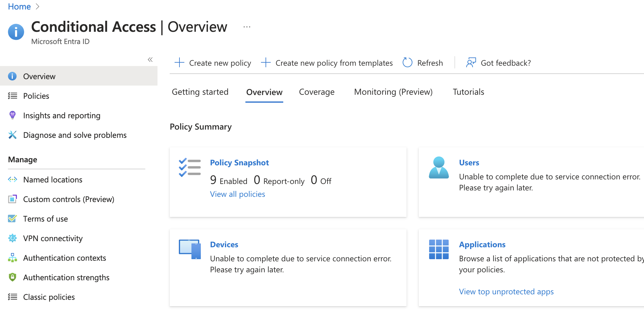
Task: Click the Got feedback person icon
Action: [471, 63]
